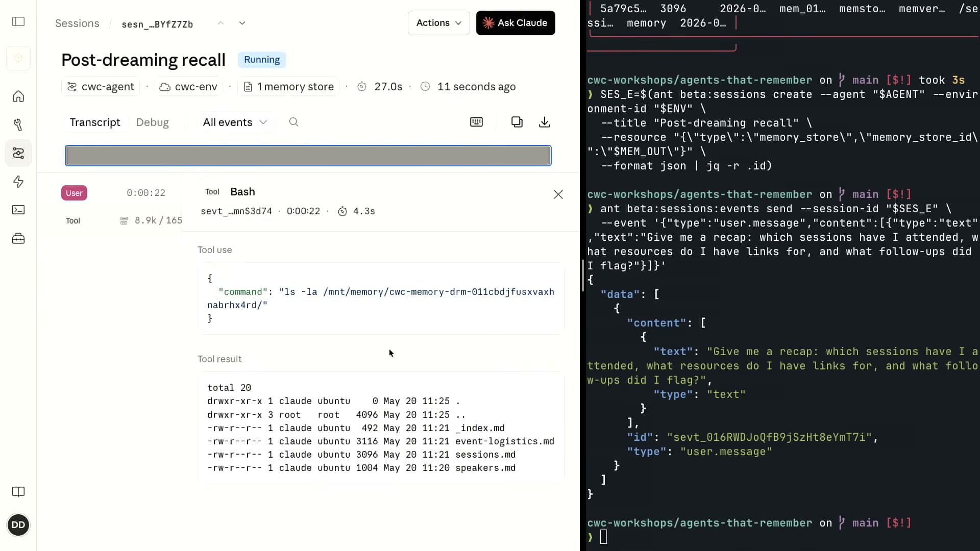The height and width of the screenshot is (551, 980).
Task: Download the transcript with download icon
Action: (x=545, y=122)
